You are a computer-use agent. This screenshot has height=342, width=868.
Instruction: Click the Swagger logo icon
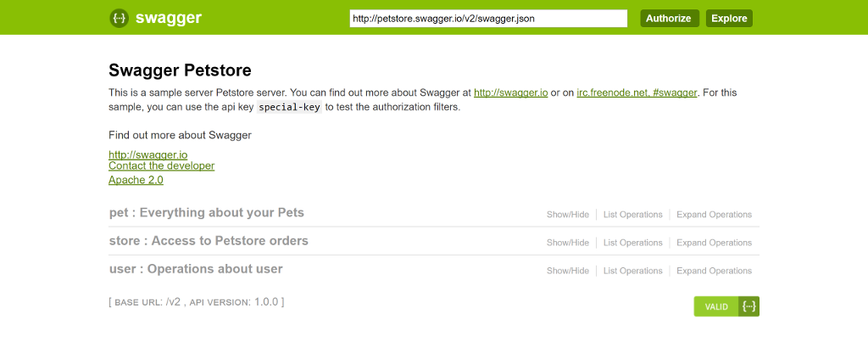pyautogui.click(x=120, y=18)
